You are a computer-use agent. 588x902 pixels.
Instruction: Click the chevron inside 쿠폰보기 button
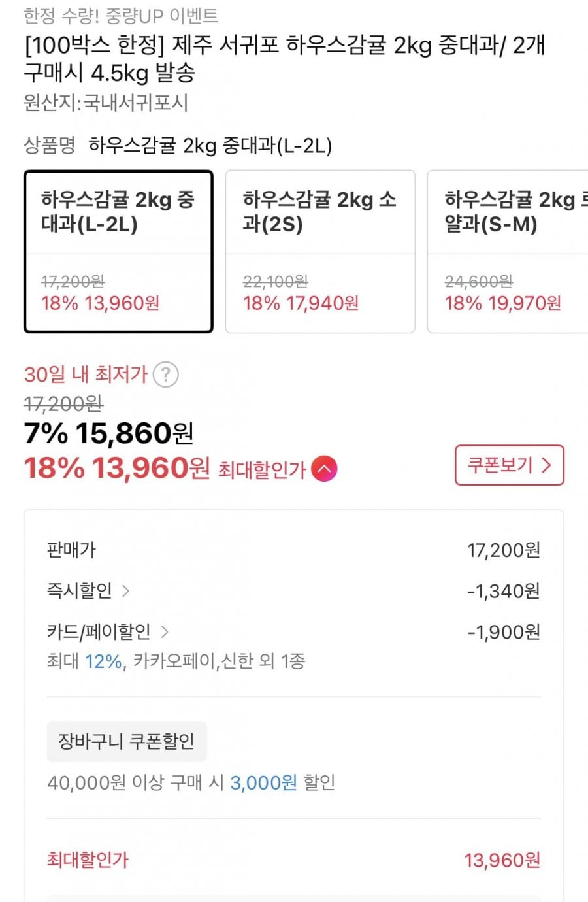coord(547,465)
